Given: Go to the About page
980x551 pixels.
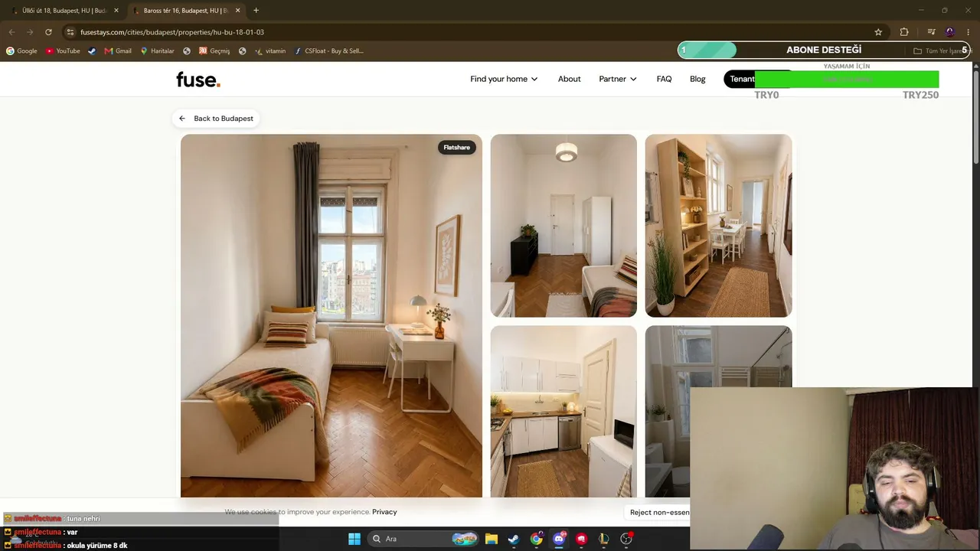Looking at the screenshot, I should 569,79.
